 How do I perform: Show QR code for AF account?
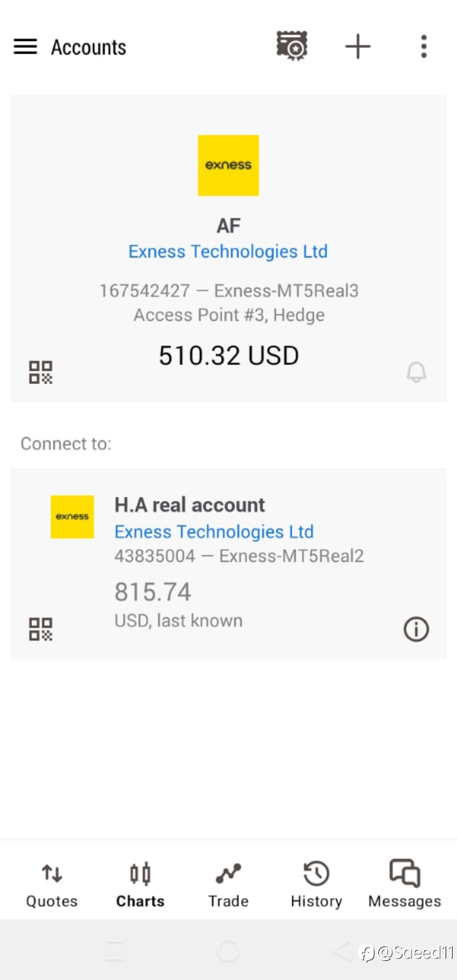tap(41, 372)
